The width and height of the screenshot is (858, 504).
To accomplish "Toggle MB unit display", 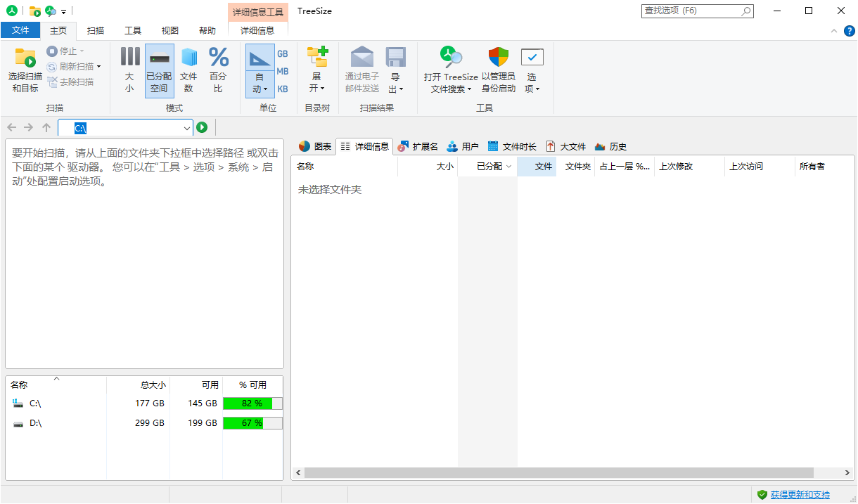I will 282,71.
